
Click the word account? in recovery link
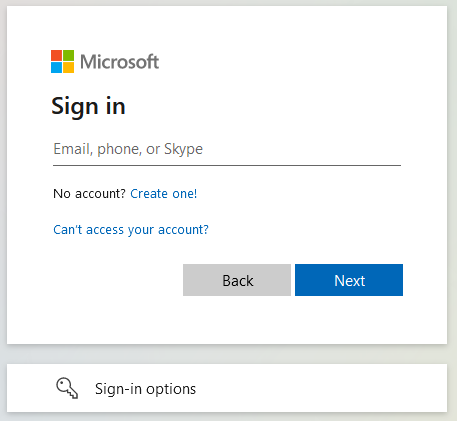183,230
